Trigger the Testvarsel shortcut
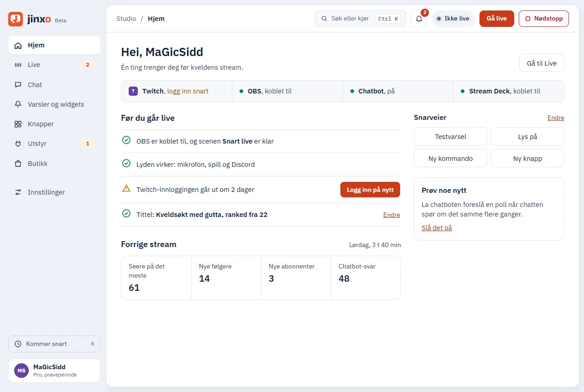This screenshot has height=392, width=584. click(x=450, y=136)
